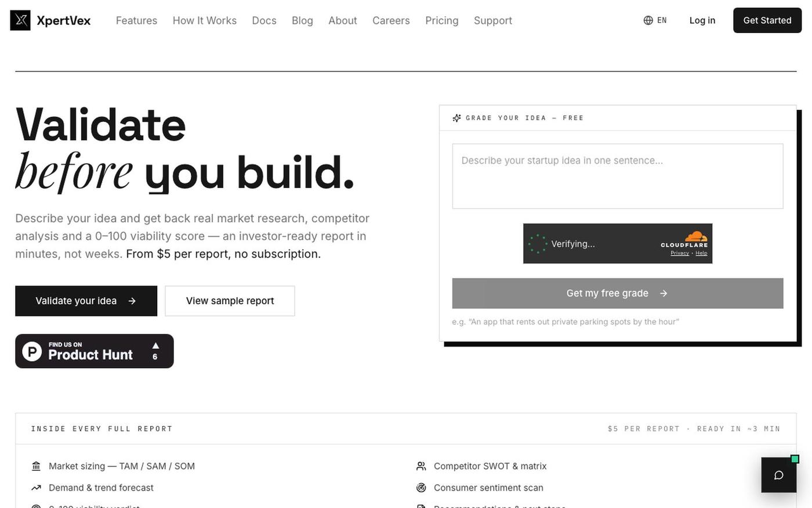Screen dimensions: 812x508
Task: Click the Consumer sentiment scan radar icon
Action: (421, 488)
